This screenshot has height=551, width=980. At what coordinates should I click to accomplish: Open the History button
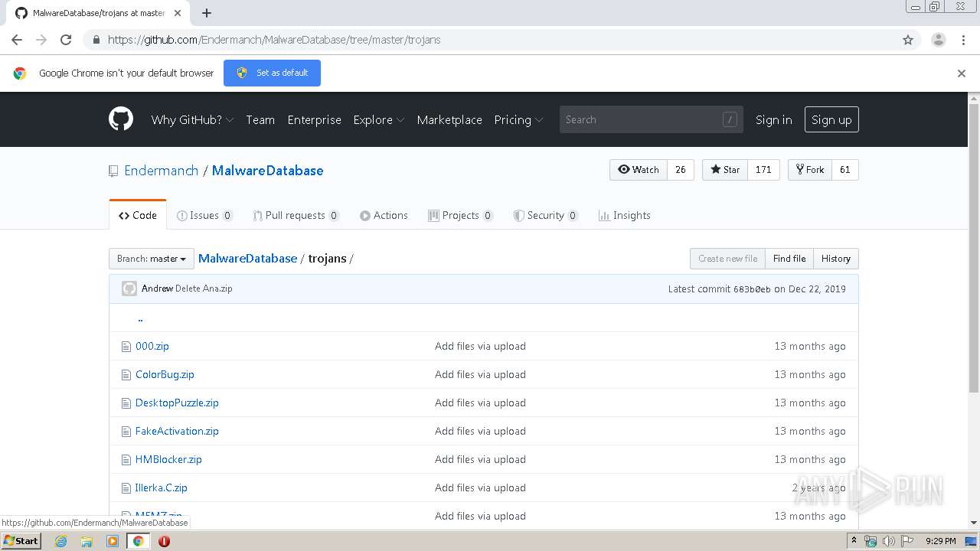[x=836, y=259]
